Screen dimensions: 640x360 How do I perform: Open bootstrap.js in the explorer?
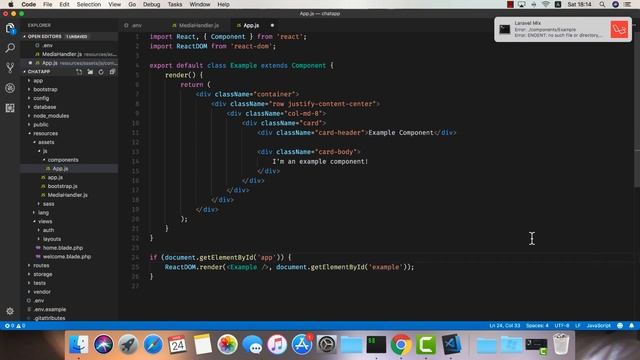coord(62,186)
